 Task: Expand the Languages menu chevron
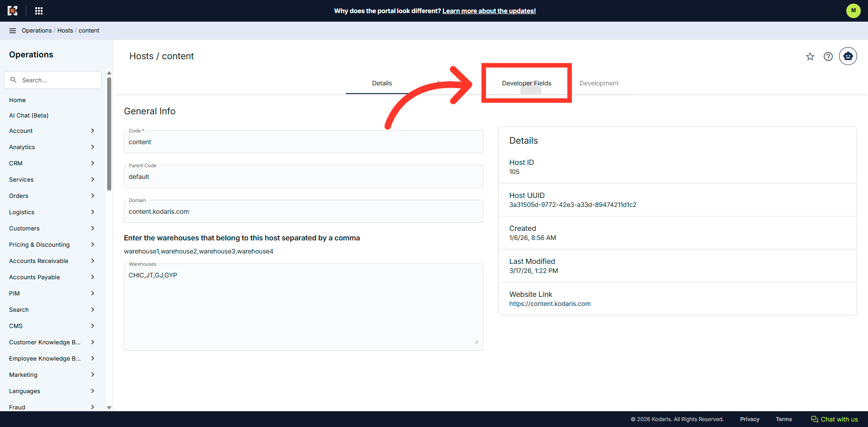92,391
